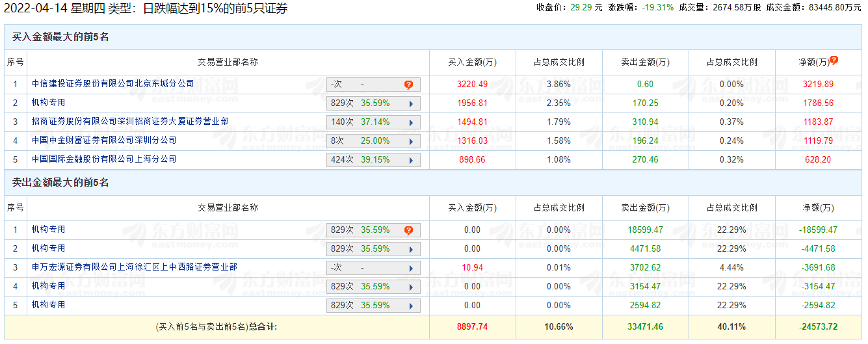
Task: Select the net amount -4471.58
Action: (x=818, y=249)
